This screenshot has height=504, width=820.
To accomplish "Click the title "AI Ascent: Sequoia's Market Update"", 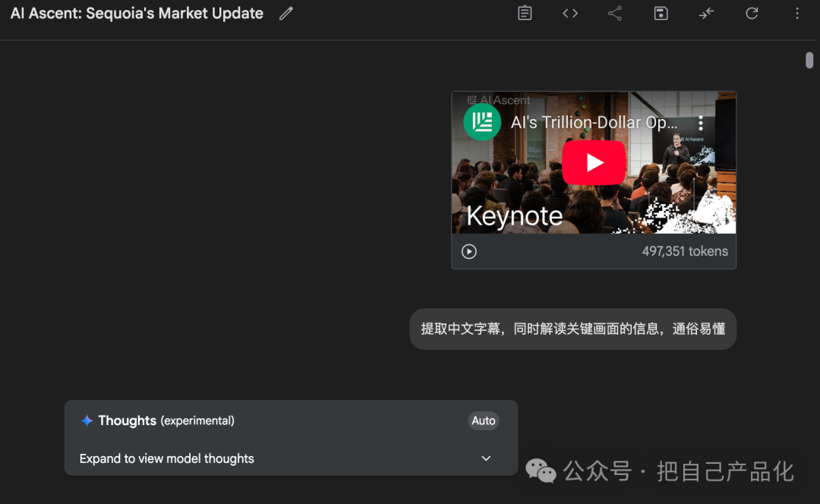I will click(x=137, y=14).
